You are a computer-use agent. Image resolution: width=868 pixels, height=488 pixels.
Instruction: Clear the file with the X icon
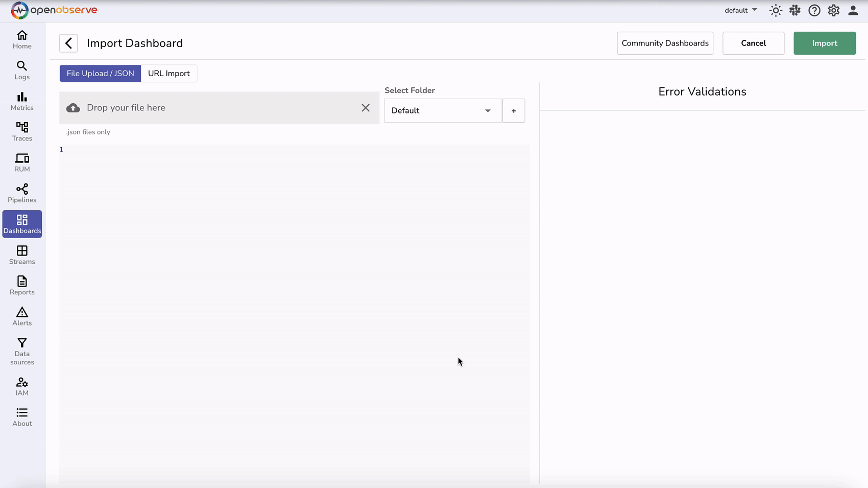pyautogui.click(x=366, y=108)
